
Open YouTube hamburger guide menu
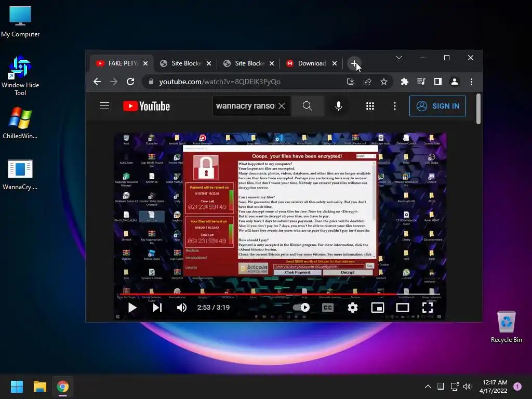pyautogui.click(x=104, y=106)
